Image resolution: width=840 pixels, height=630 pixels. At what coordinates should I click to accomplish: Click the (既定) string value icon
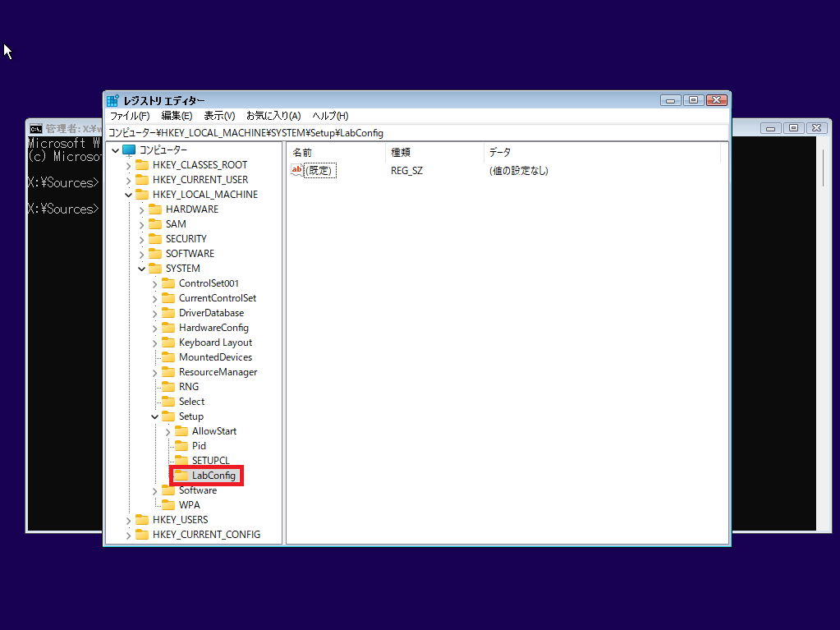tap(296, 170)
